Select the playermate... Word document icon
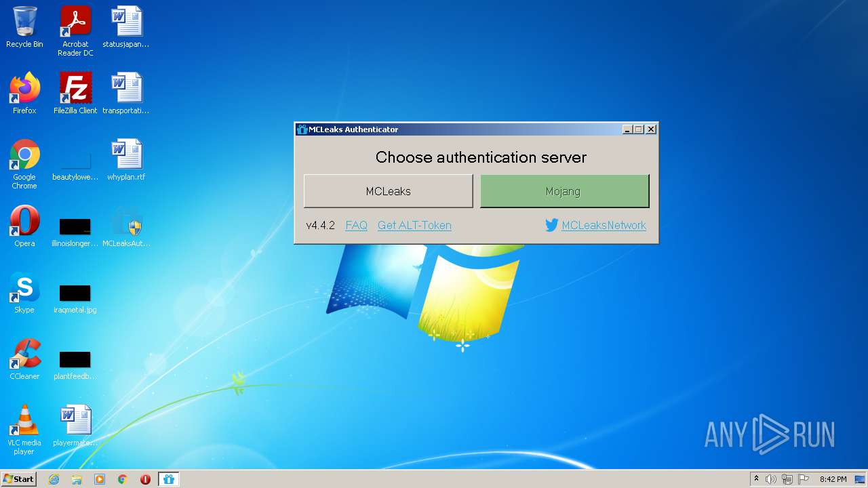Screen dimensions: 868x488 pyautogui.click(x=75, y=426)
